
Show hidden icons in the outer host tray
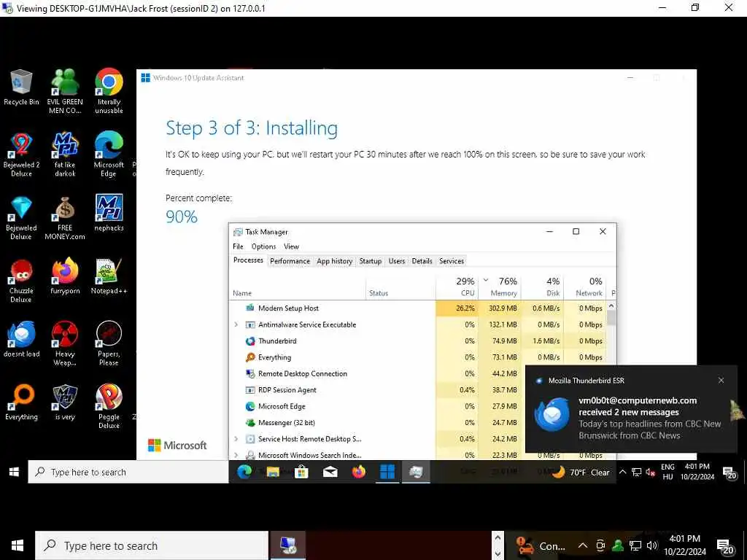click(583, 545)
